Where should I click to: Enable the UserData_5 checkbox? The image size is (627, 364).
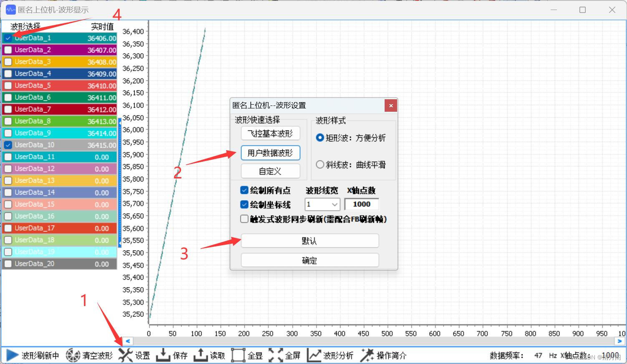point(8,85)
